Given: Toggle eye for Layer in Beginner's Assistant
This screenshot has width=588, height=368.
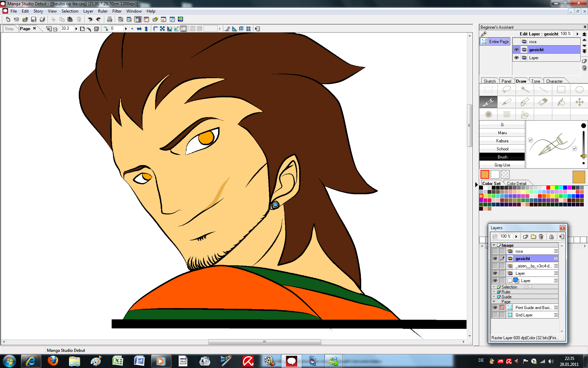Looking at the screenshot, I should 517,58.
